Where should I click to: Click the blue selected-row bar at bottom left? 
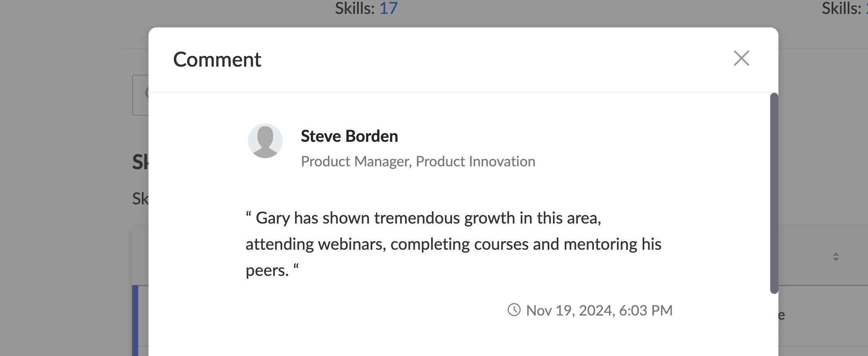coord(135,320)
